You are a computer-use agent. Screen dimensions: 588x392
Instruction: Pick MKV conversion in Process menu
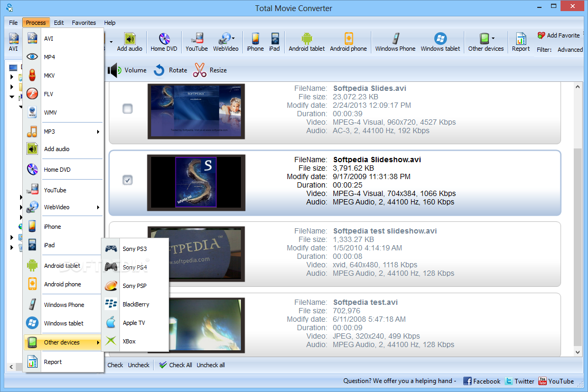pyautogui.click(x=63, y=76)
